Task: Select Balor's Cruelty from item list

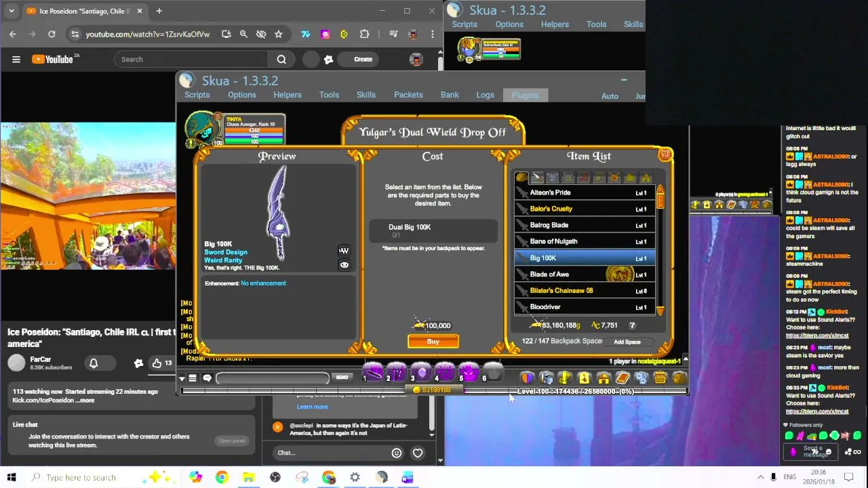Action: (585, 209)
